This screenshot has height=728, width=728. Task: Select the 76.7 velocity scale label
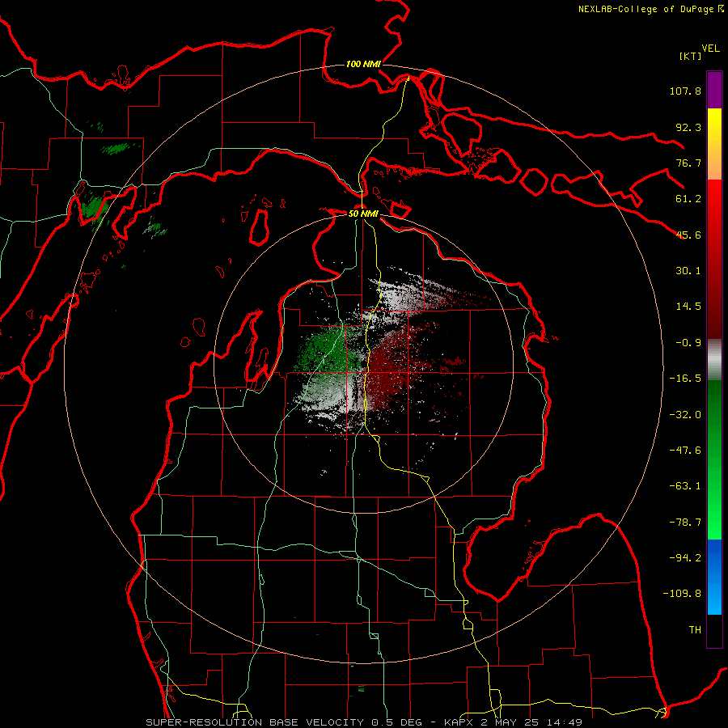point(688,163)
